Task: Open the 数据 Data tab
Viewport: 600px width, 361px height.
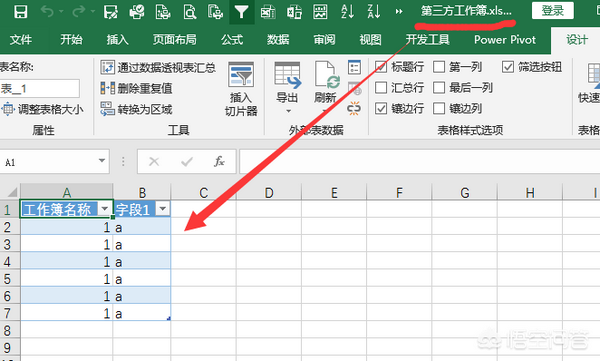Action: coord(278,40)
